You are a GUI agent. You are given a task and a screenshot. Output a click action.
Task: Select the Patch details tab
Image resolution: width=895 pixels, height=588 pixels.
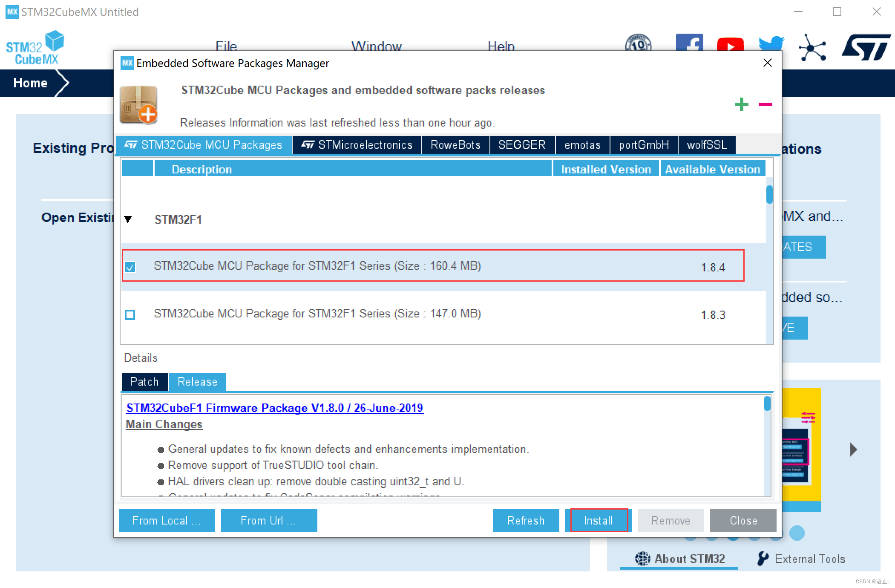144,382
